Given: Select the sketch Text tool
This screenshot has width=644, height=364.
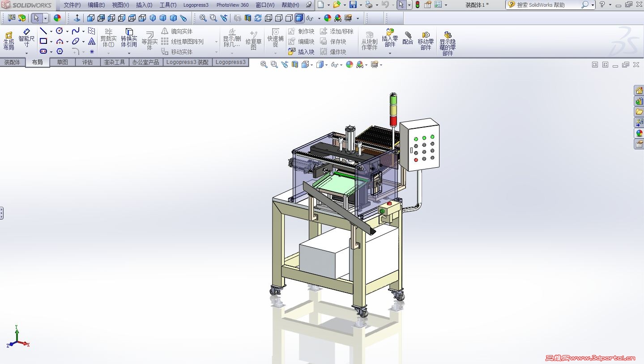Looking at the screenshot, I should tap(92, 41).
